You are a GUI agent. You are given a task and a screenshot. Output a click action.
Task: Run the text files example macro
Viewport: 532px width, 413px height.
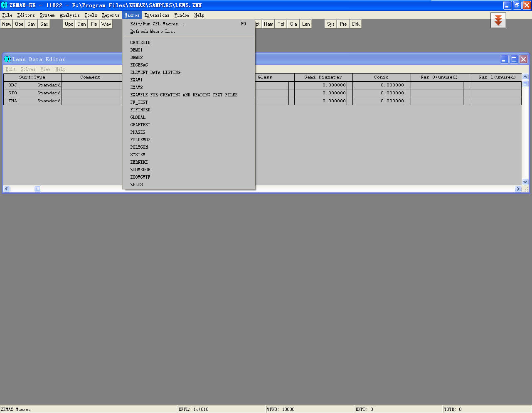coord(189,95)
